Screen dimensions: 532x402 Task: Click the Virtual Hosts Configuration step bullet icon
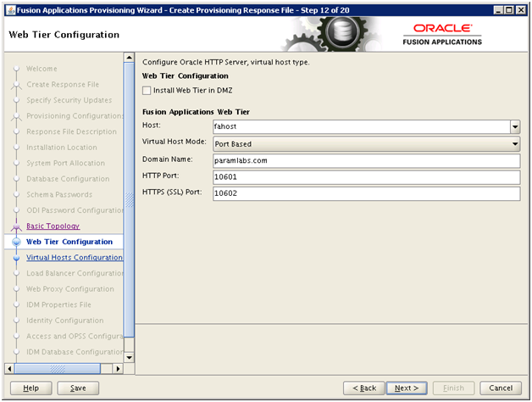(16, 258)
